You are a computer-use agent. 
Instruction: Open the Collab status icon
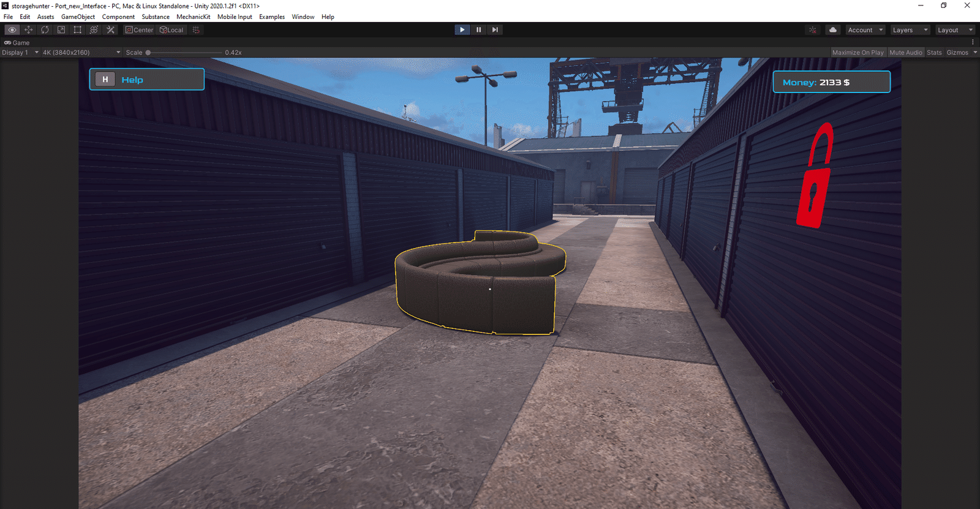(x=813, y=29)
